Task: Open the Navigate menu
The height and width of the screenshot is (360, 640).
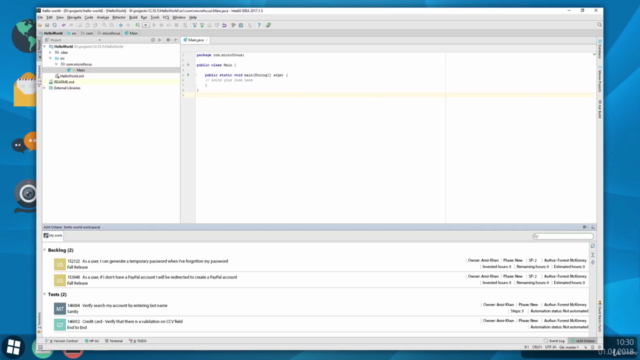Action: pyautogui.click(x=74, y=18)
